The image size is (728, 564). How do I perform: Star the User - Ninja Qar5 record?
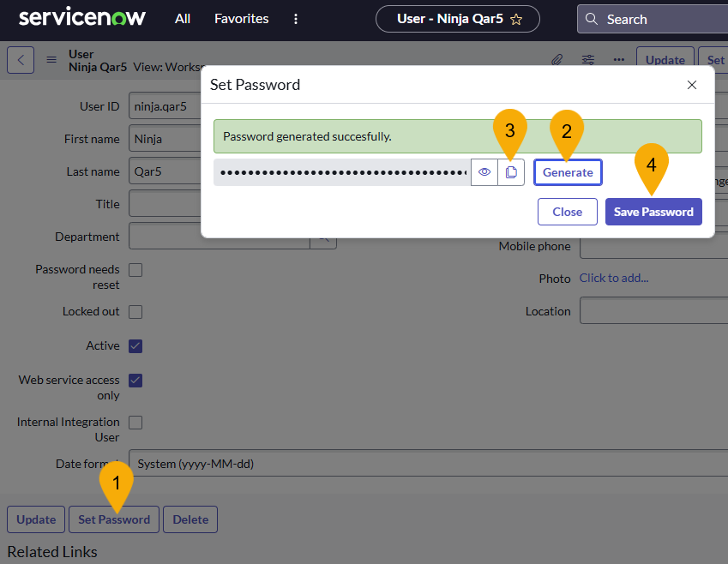517,18
